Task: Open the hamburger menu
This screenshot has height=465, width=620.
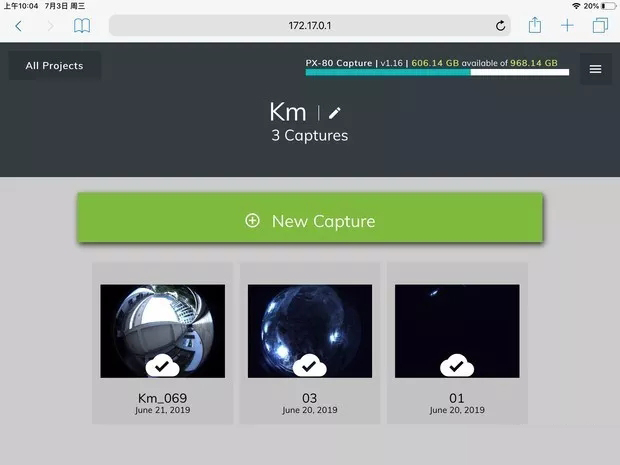Action: coord(595,69)
